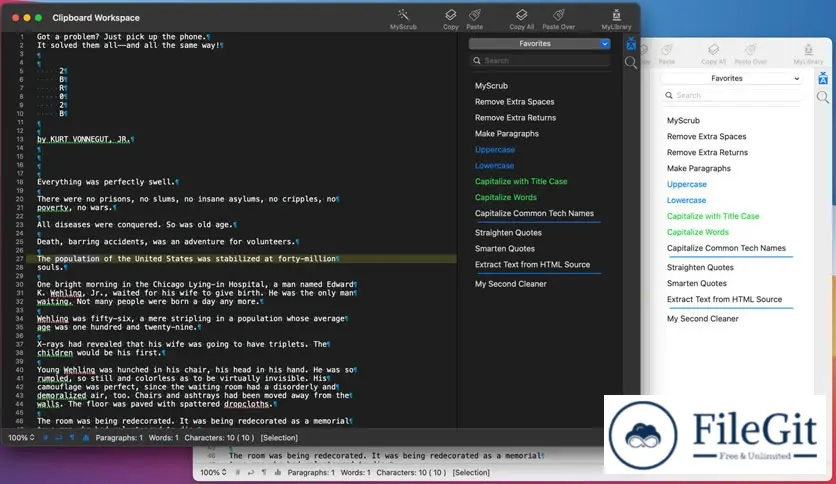836x484 pixels.
Task: Choose Capitalize Words in light window
Action: (x=697, y=232)
